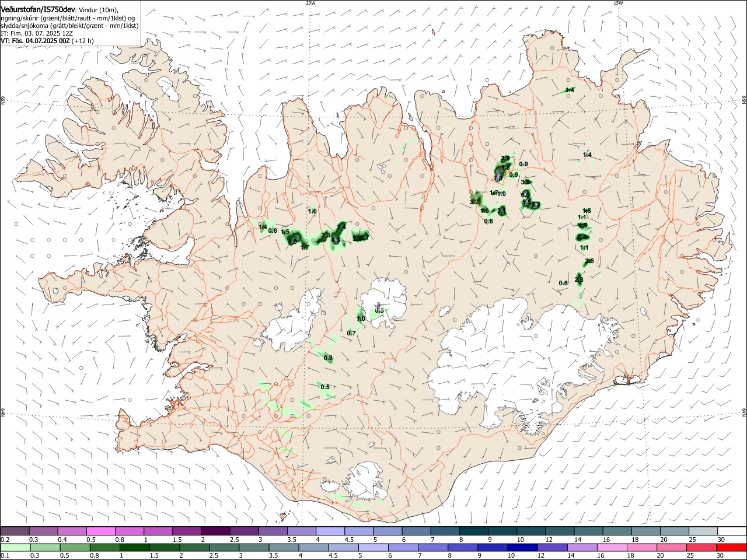This screenshot has height=560, width=747.
Task: Click the Veðurstofan/IS750dev title text
Action: (38, 9)
